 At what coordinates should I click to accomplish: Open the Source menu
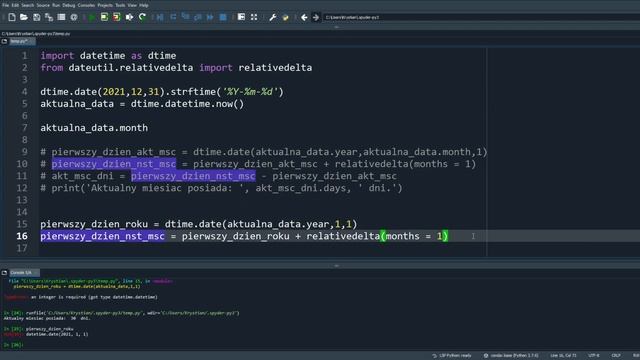click(43, 5)
